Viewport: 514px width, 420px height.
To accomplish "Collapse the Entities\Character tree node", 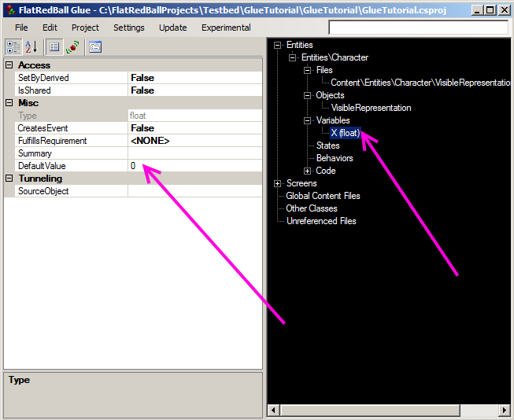I will [x=292, y=58].
